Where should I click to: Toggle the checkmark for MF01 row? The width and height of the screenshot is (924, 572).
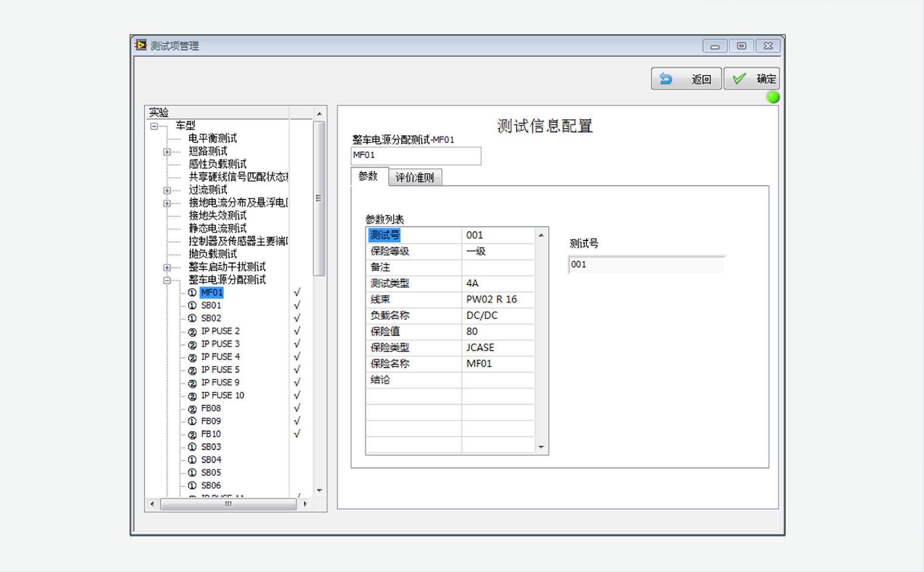[x=297, y=292]
